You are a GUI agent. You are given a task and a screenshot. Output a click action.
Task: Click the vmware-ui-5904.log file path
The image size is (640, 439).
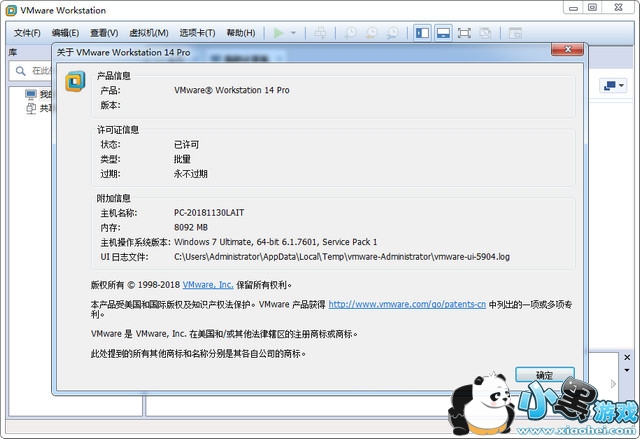(x=342, y=257)
